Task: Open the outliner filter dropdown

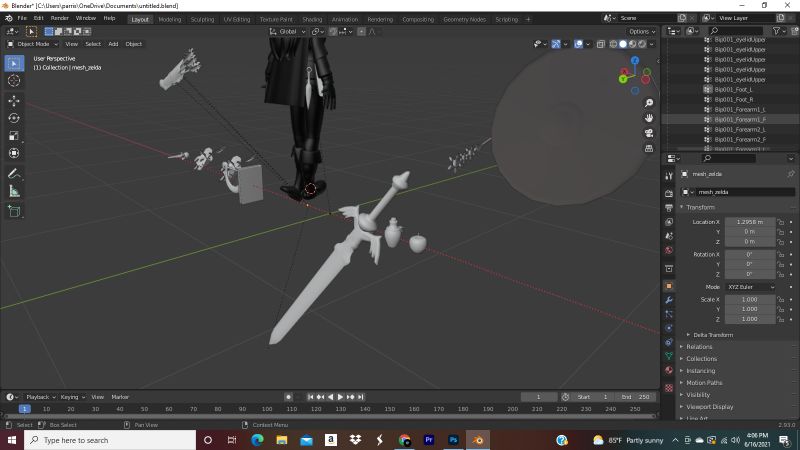Action: click(x=779, y=31)
